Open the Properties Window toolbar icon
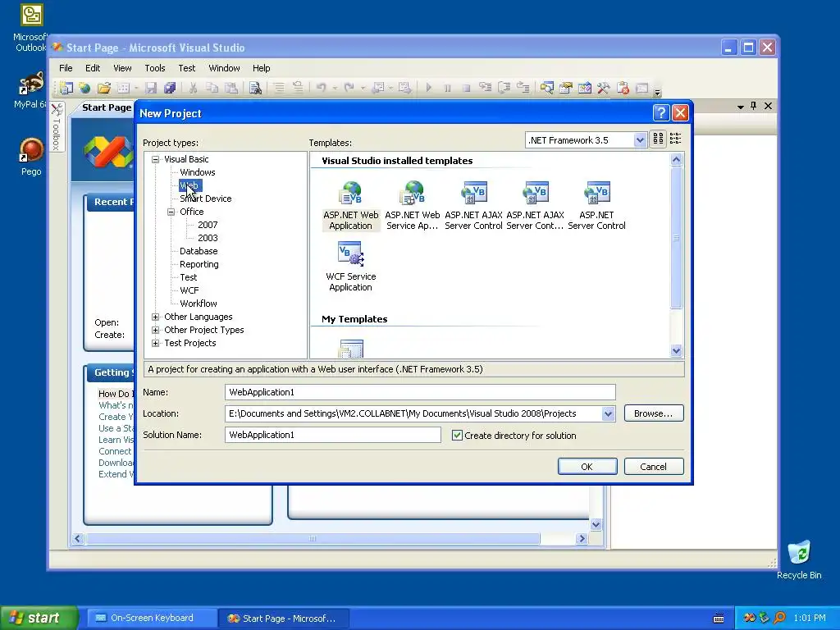 point(566,88)
